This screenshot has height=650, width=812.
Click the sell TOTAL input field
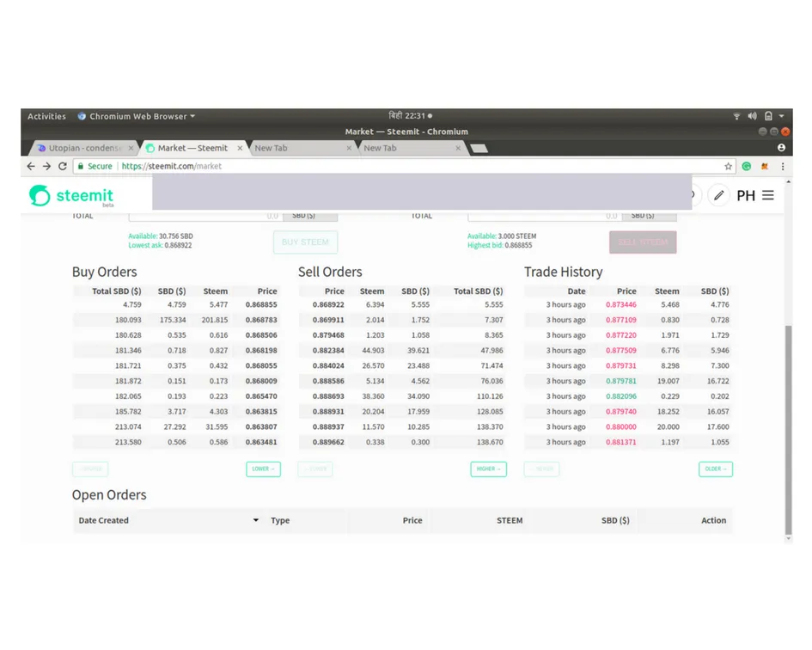pos(544,216)
